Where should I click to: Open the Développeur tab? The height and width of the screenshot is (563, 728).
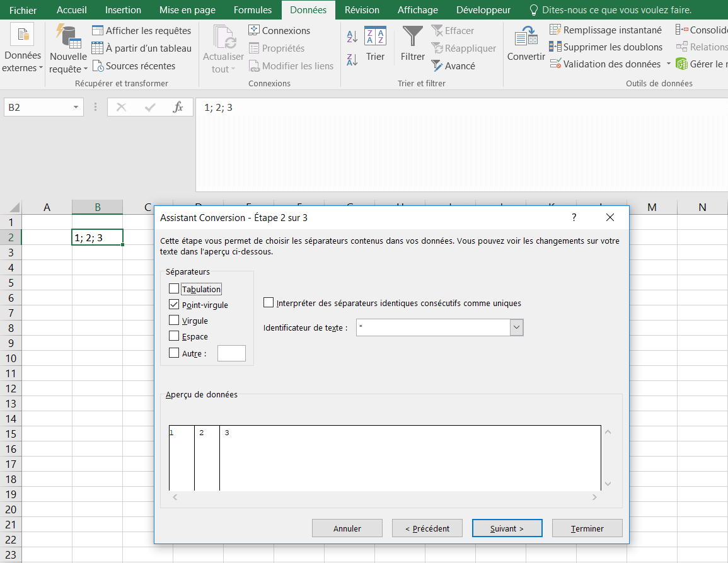point(483,9)
